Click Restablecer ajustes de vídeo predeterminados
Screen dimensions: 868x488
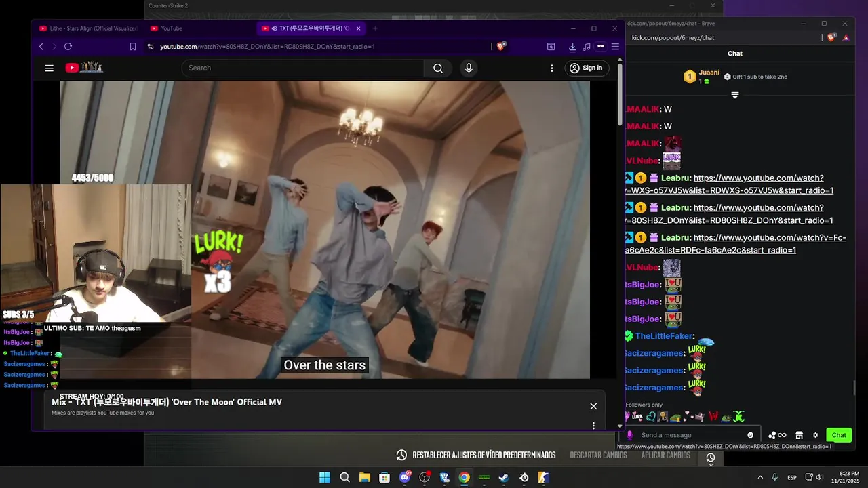477,455
